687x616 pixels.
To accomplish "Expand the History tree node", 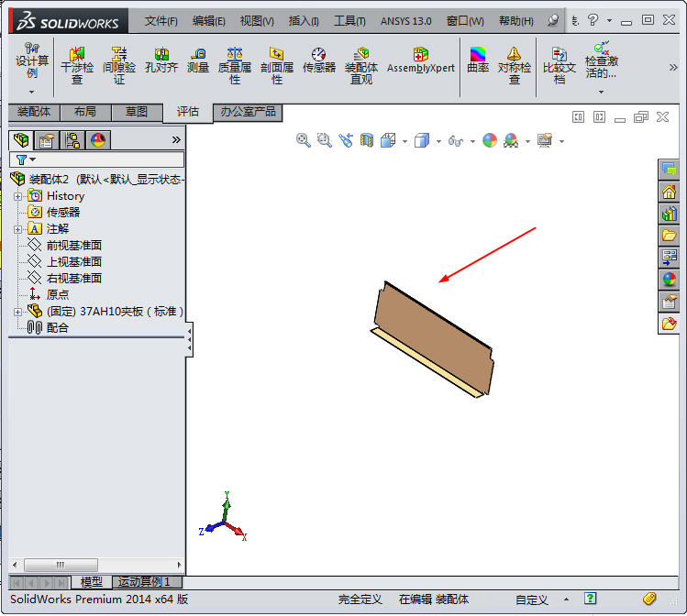I will point(17,196).
